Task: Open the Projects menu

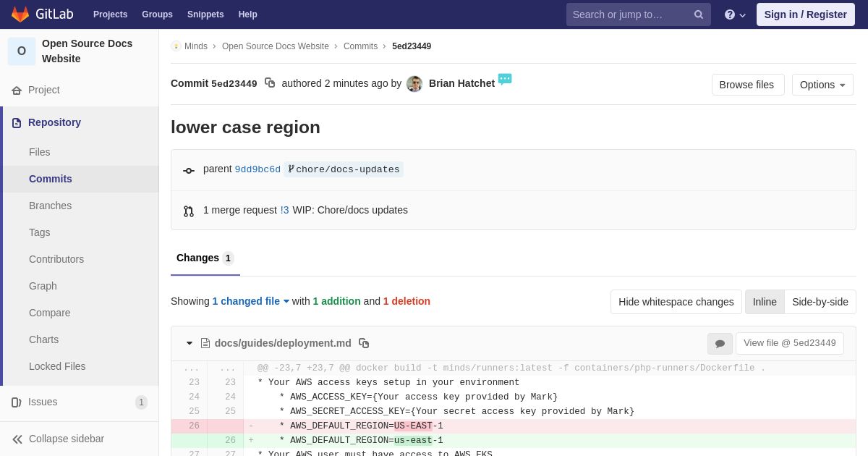Action: point(110,14)
